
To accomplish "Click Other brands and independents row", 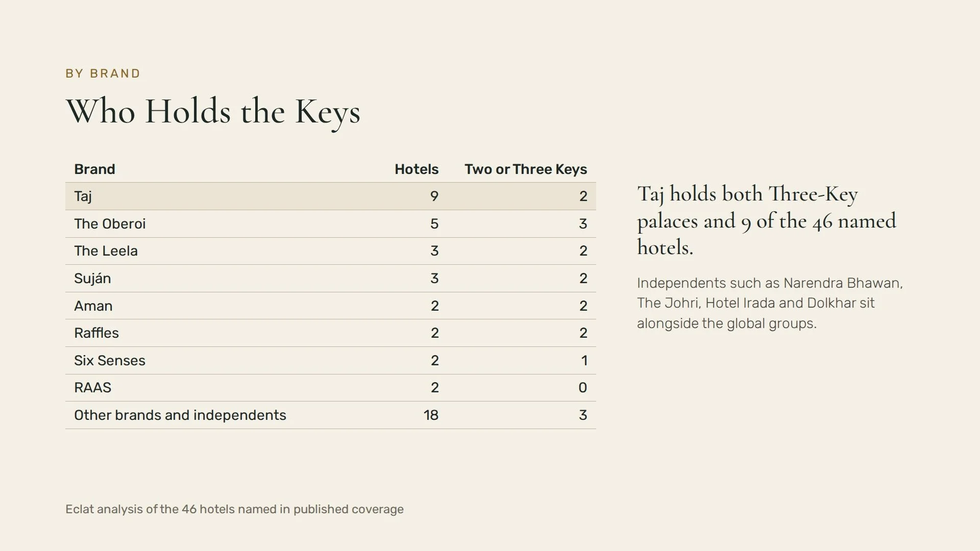I will tap(331, 415).
